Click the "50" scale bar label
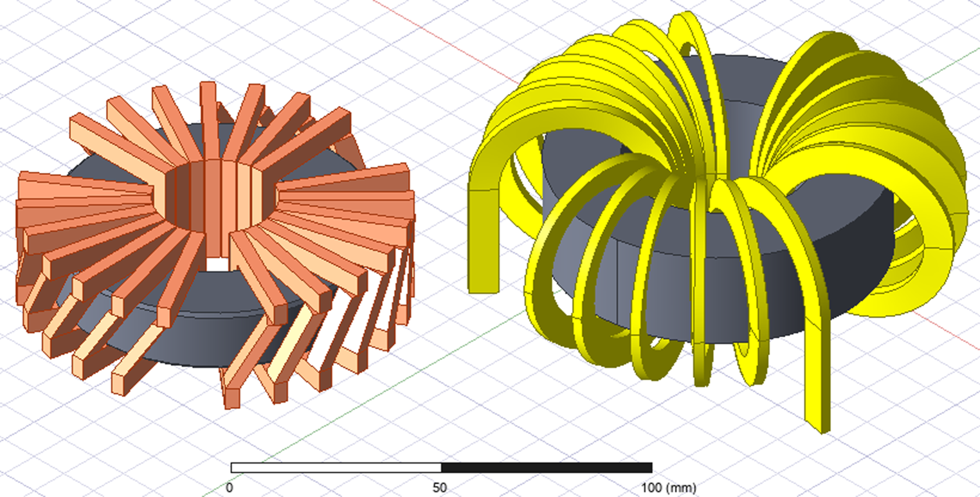Image resolution: width=980 pixels, height=497 pixels. pos(440,487)
